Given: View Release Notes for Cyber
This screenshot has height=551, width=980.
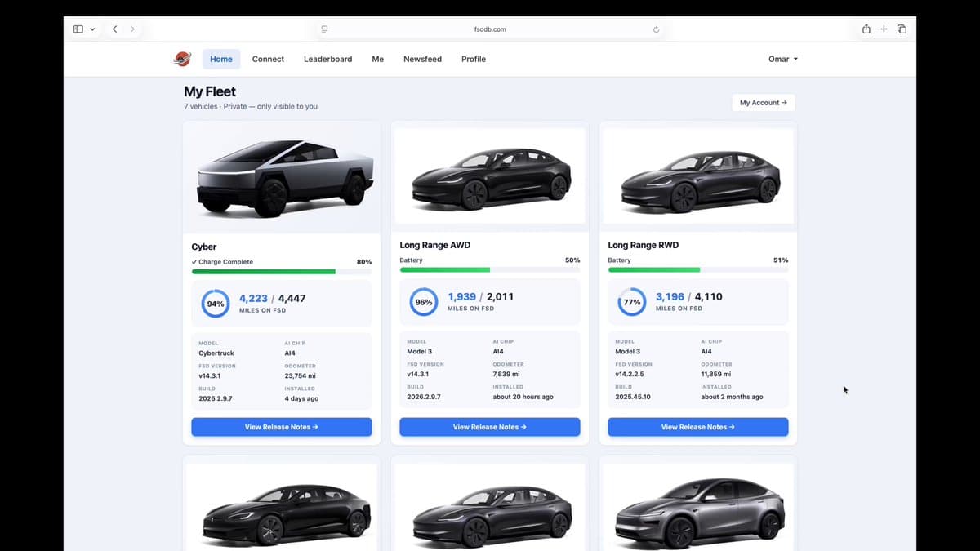Looking at the screenshot, I should coord(282,427).
